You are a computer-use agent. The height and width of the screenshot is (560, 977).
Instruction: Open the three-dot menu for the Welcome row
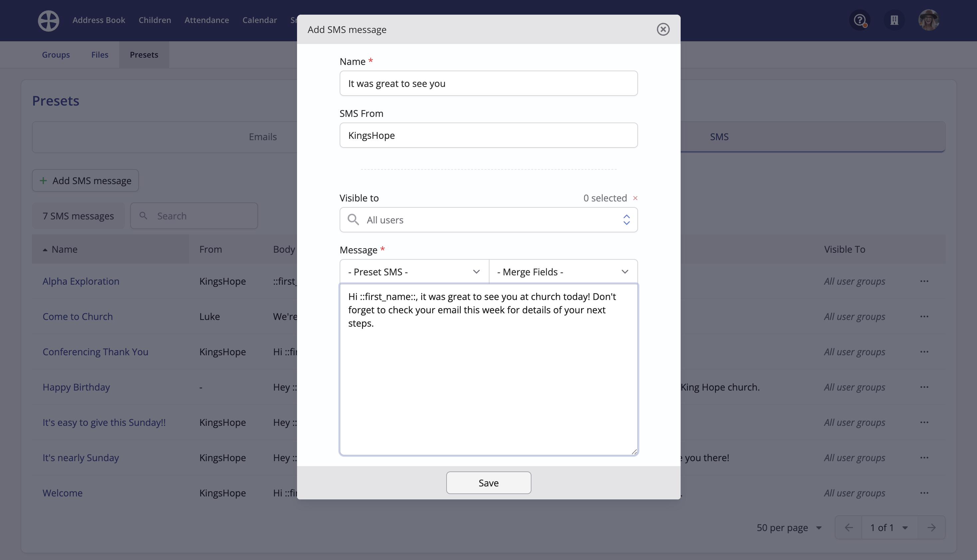click(x=924, y=493)
